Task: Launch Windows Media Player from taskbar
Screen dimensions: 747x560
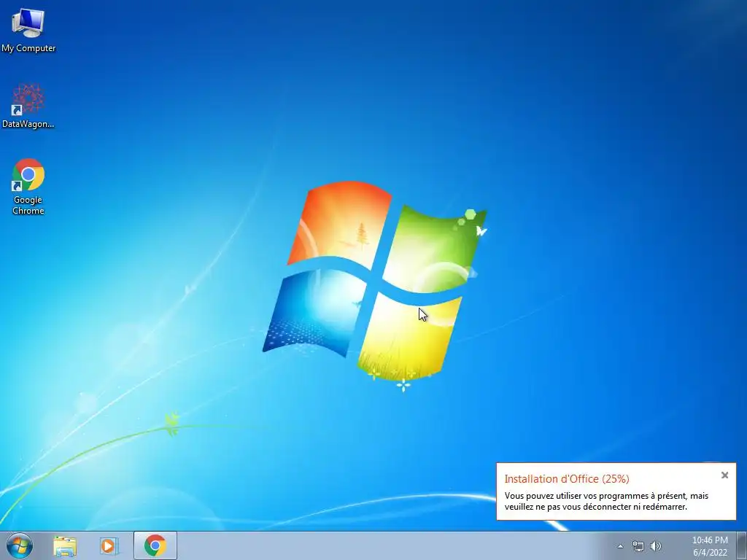Action: point(109,545)
